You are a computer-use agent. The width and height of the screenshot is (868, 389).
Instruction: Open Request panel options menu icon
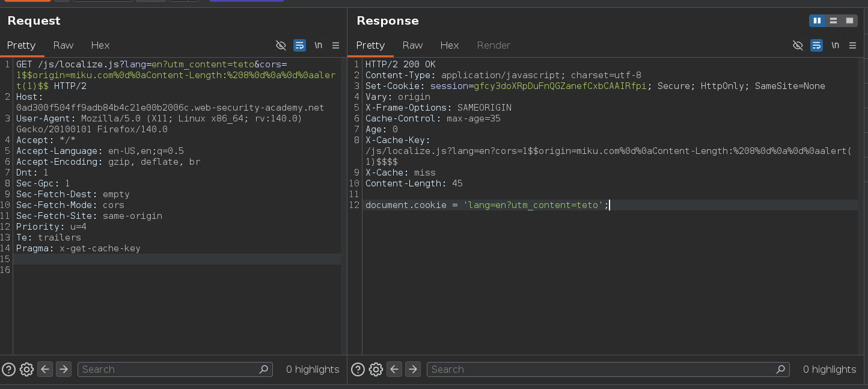click(336, 45)
